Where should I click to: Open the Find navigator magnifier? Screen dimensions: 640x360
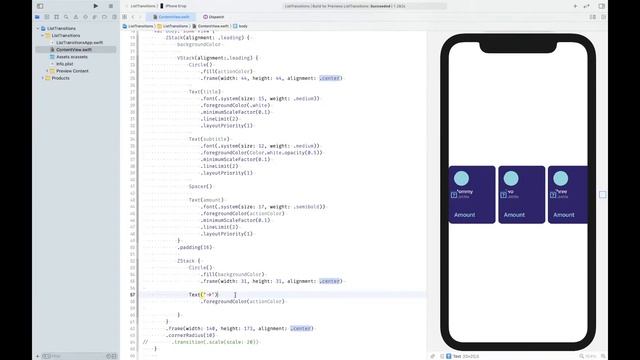pyautogui.click(x=66, y=17)
